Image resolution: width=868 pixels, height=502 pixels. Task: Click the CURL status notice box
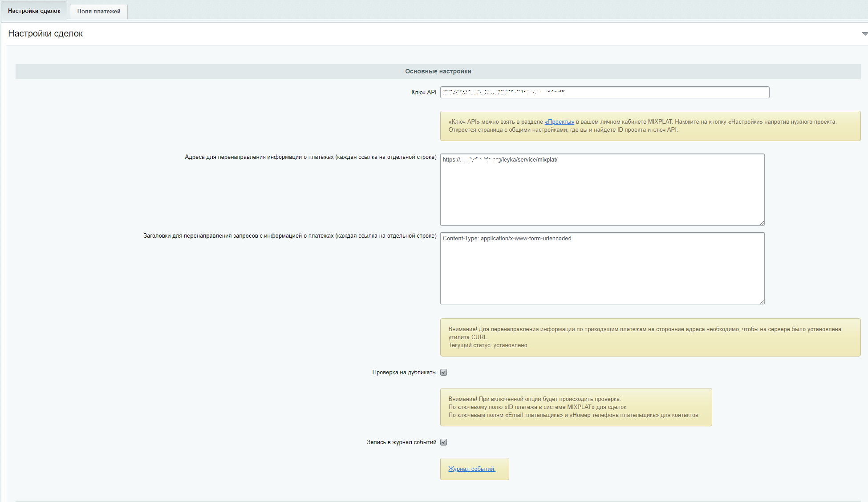point(650,337)
